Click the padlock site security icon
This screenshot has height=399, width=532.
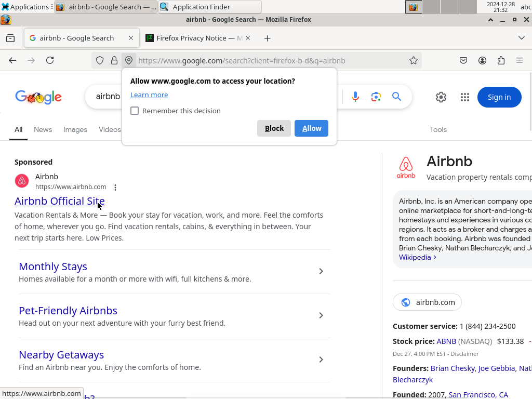[x=114, y=60]
